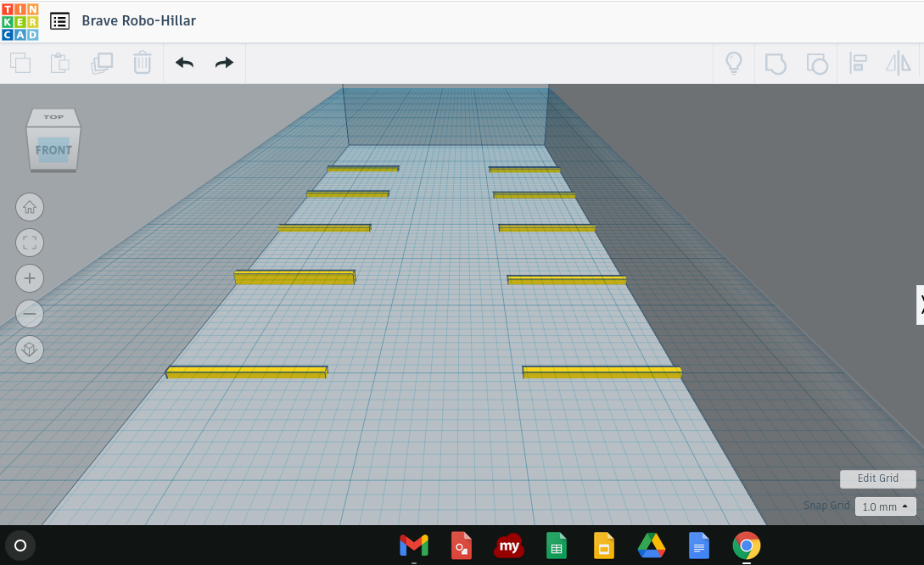The height and width of the screenshot is (565, 924).
Task: Click the Edit Grid button
Action: pos(877,478)
